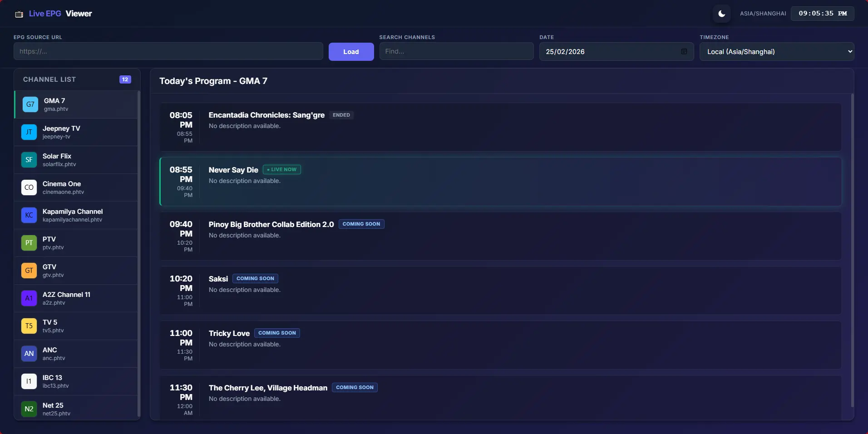Click the Load button
Screen dimensions: 868x434
pos(351,52)
